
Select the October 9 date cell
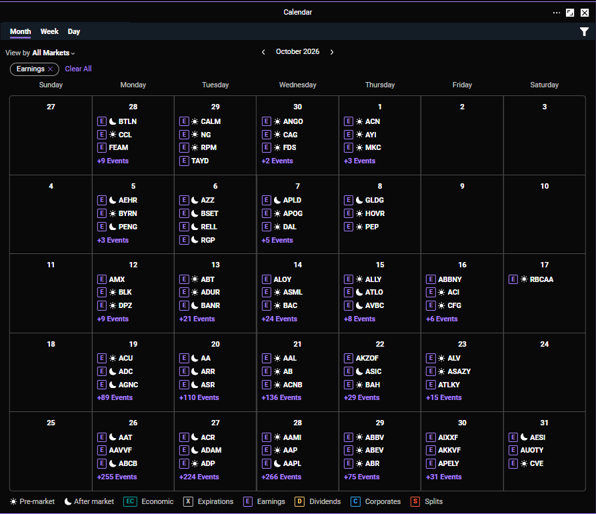pyautogui.click(x=462, y=214)
